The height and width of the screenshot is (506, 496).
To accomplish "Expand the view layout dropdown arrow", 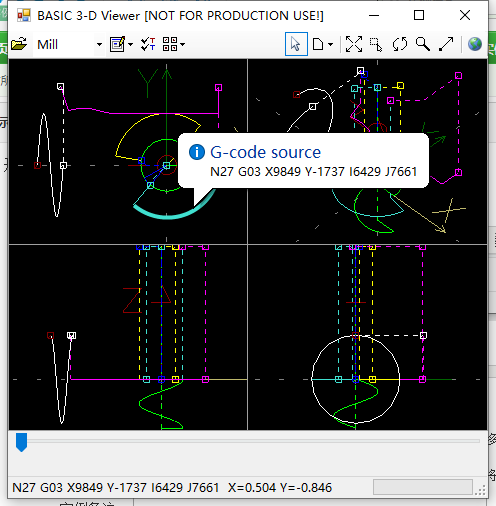I will coord(182,44).
